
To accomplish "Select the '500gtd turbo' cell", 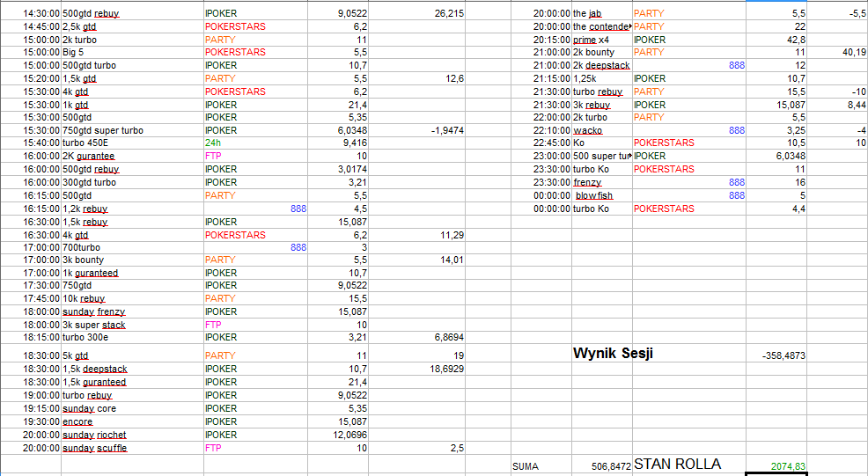I will 132,65.
